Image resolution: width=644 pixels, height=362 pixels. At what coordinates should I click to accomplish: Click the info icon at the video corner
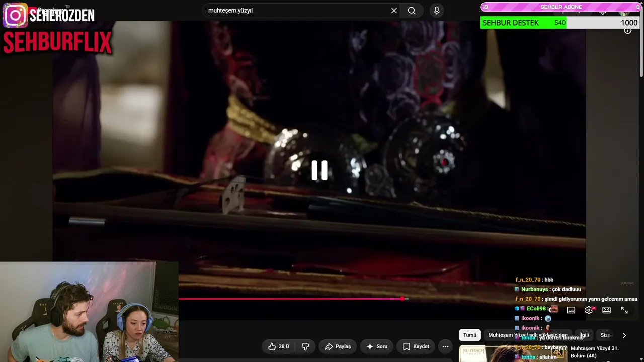click(x=628, y=30)
